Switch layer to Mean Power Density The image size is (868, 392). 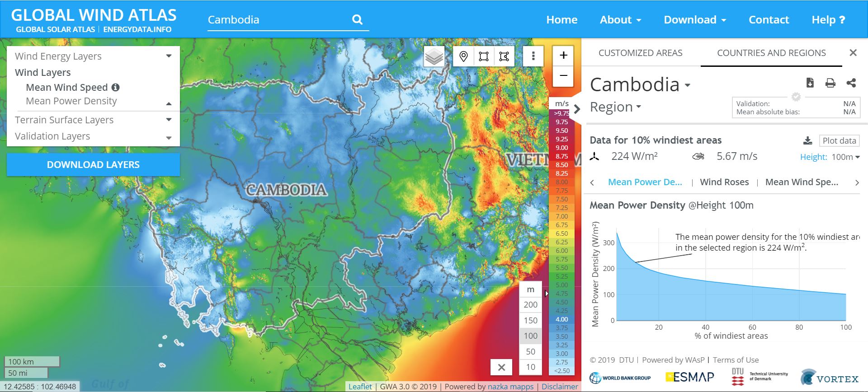coord(71,101)
